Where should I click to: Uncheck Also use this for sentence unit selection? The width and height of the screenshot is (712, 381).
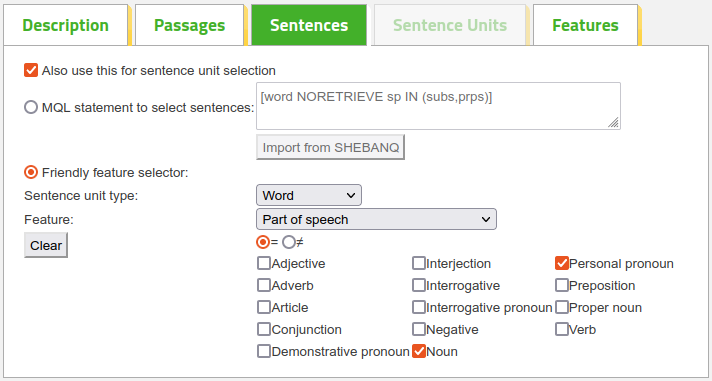31,70
